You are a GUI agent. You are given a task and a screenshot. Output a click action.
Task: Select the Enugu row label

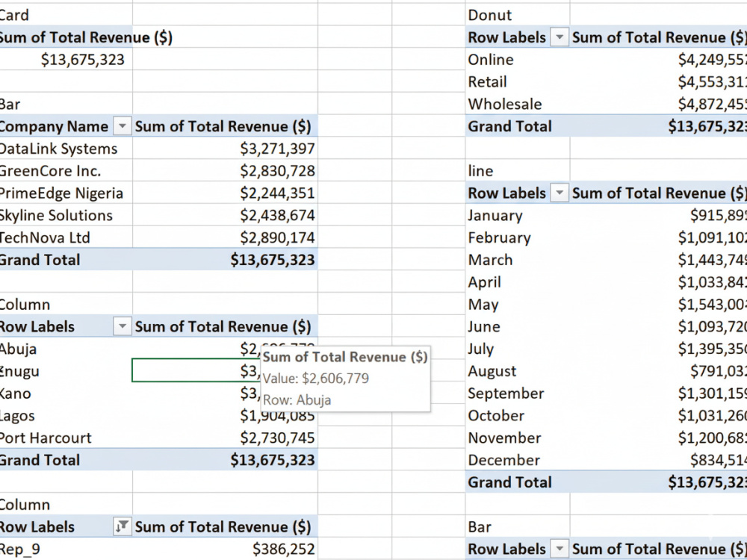[x=66, y=371]
